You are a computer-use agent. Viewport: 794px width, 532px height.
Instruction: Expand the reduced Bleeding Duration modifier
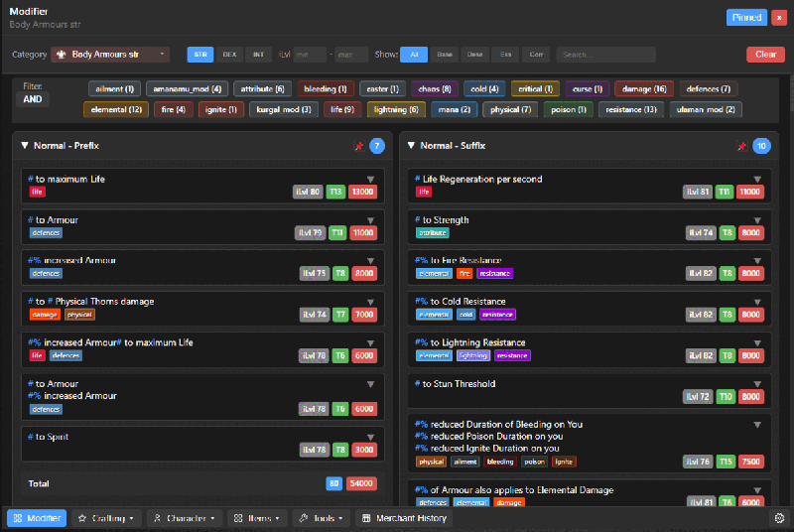757,425
